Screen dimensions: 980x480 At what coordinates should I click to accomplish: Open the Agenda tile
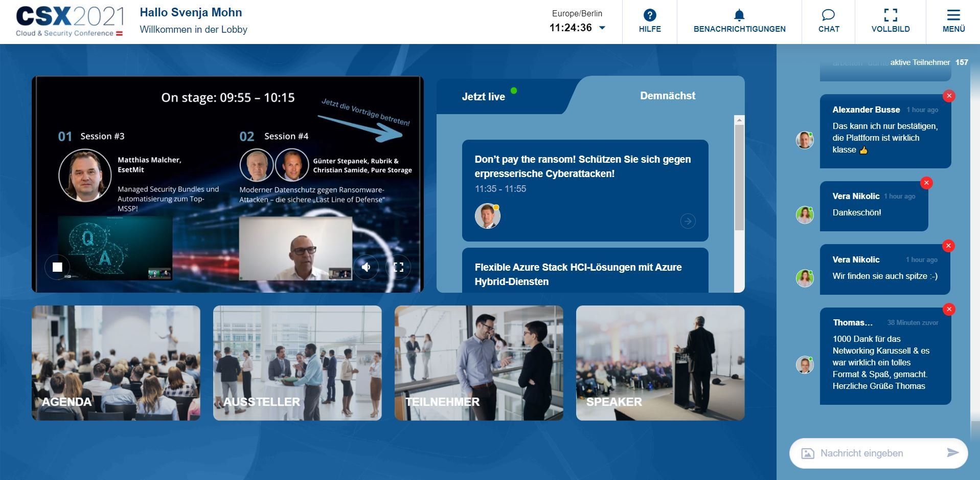point(116,363)
